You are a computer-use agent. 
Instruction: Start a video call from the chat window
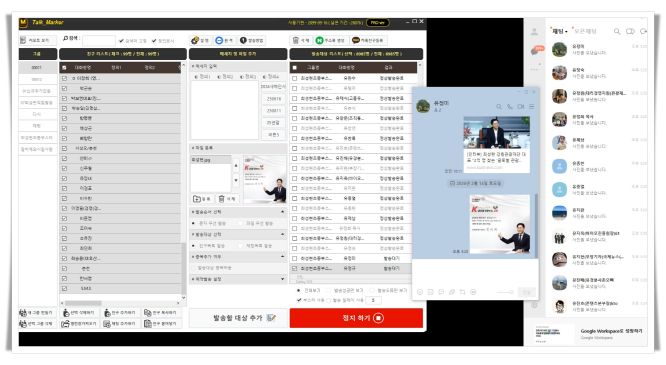point(521,107)
